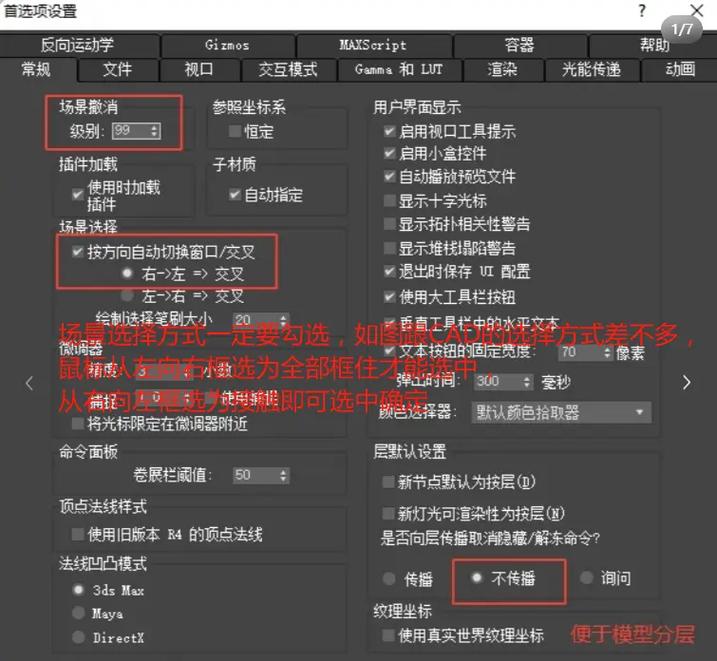Enable 新灯光可渲染性为按层(N) checkbox
The height and width of the screenshot is (661, 717).
(x=389, y=513)
